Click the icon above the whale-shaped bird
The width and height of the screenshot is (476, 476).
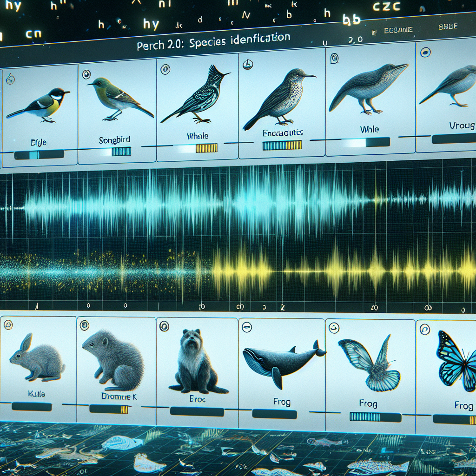(x=334, y=58)
